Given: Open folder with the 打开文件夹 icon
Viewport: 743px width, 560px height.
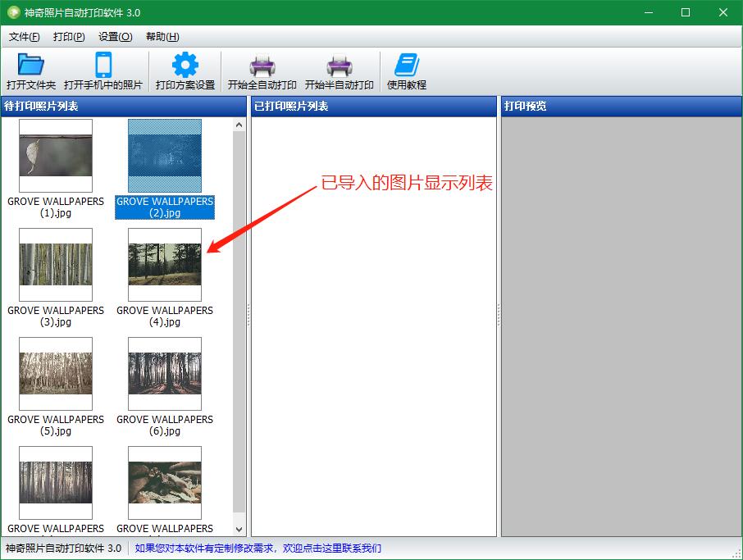Looking at the screenshot, I should point(31,66).
